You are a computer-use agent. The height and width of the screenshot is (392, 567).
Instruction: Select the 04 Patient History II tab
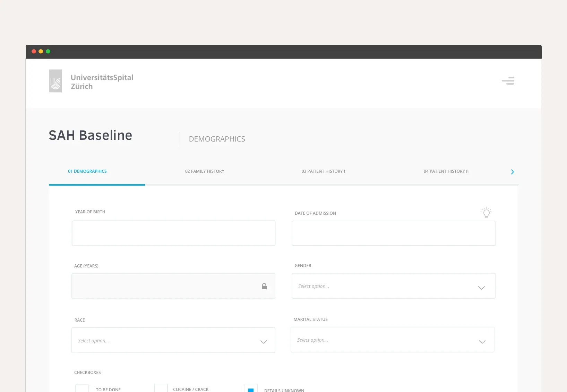(x=446, y=171)
